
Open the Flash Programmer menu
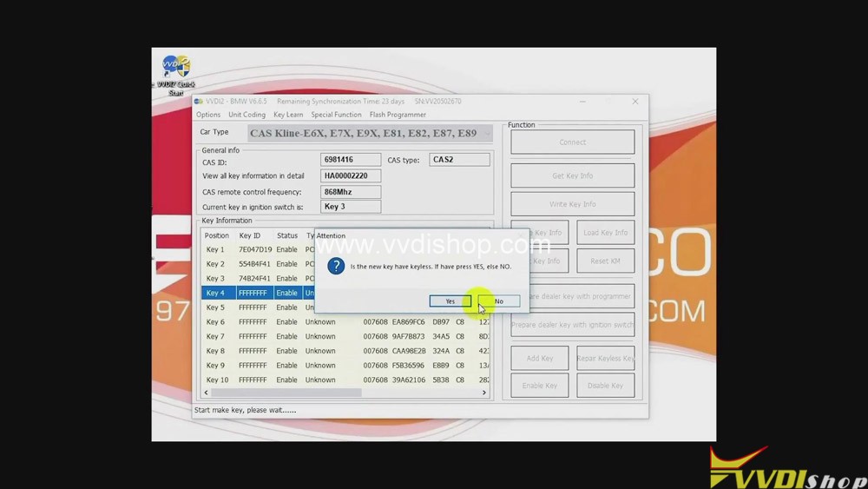click(398, 115)
